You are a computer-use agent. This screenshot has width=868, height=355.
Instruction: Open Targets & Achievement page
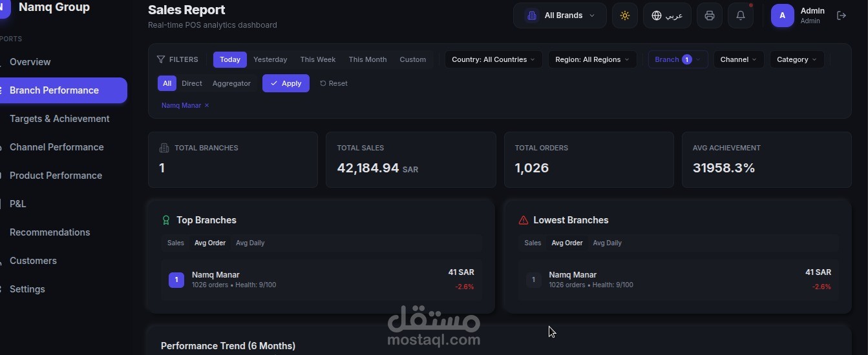pyautogui.click(x=63, y=119)
